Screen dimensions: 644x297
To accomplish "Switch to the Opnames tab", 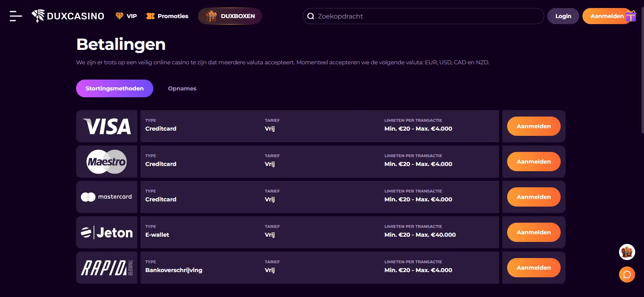I will [x=182, y=88].
